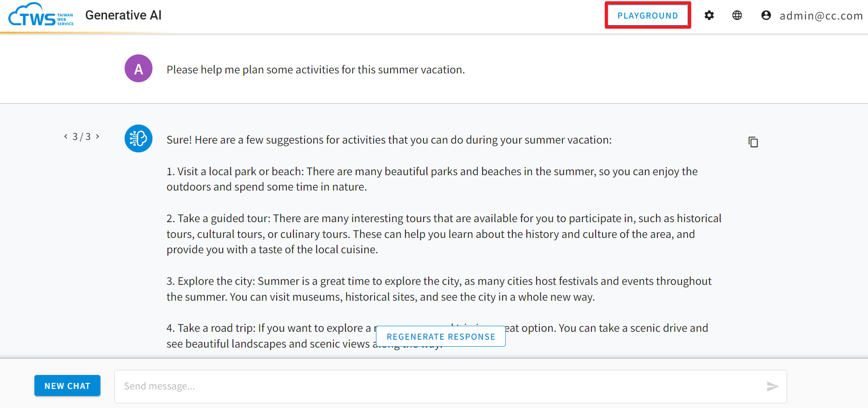
Task: Copy the AI response with copy icon
Action: click(x=753, y=142)
